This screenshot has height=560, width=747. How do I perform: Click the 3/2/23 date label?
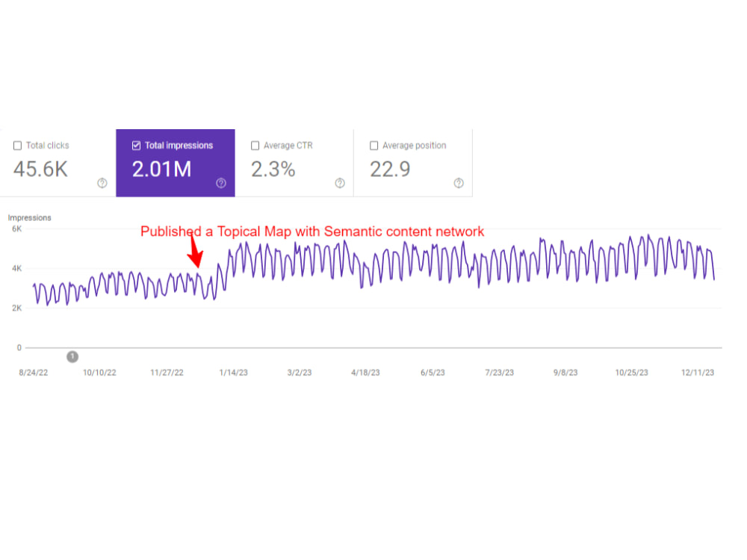[x=300, y=373]
